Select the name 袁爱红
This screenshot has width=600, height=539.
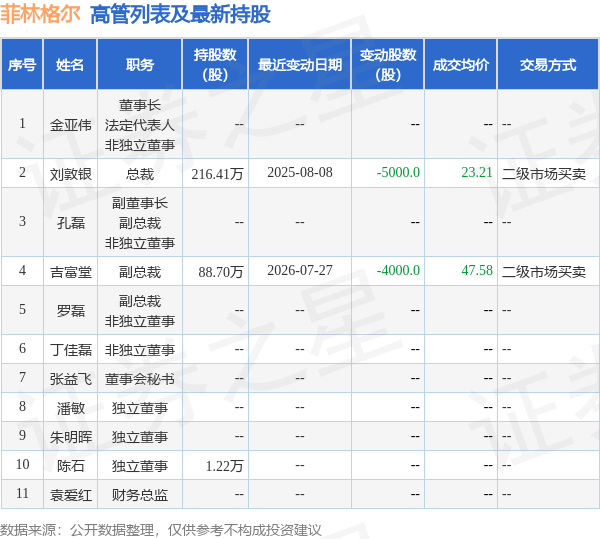(x=70, y=495)
